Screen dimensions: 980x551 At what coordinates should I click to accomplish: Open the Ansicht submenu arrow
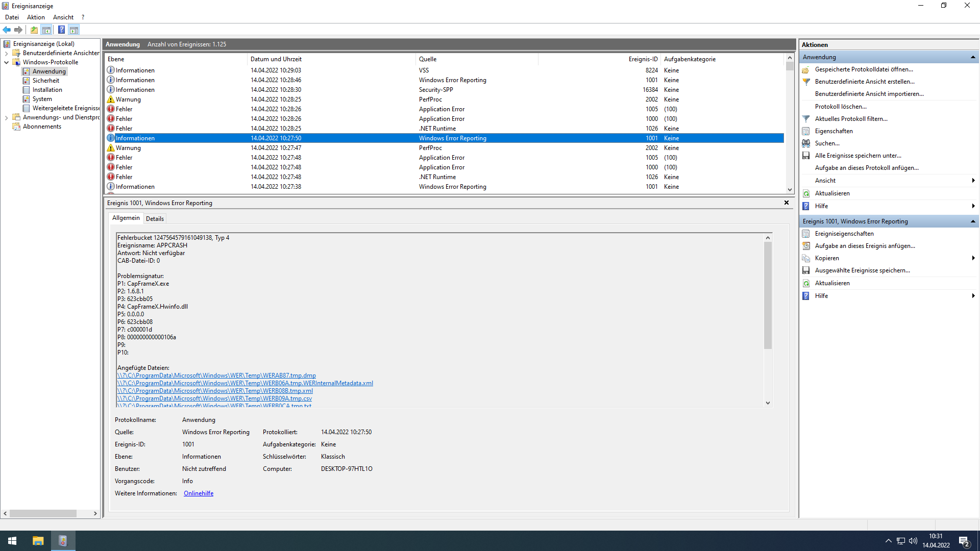(973, 180)
